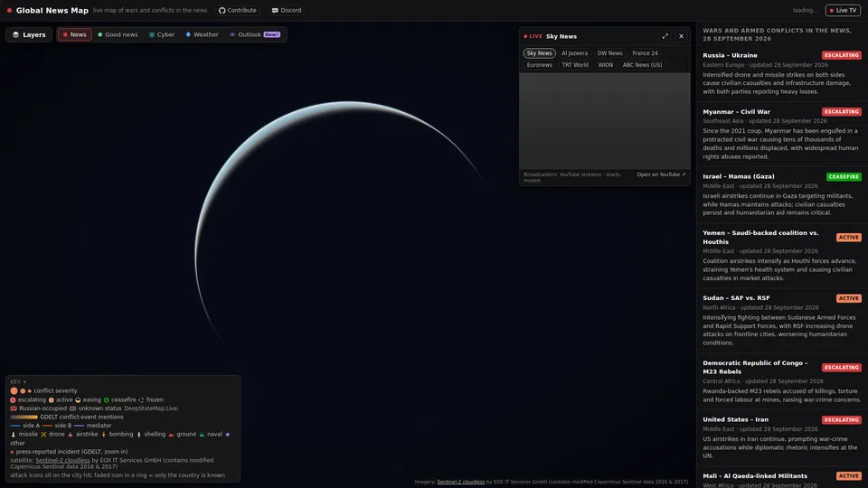Toggle the Weather layer
Image resolution: width=868 pixels, height=488 pixels.
(202, 34)
